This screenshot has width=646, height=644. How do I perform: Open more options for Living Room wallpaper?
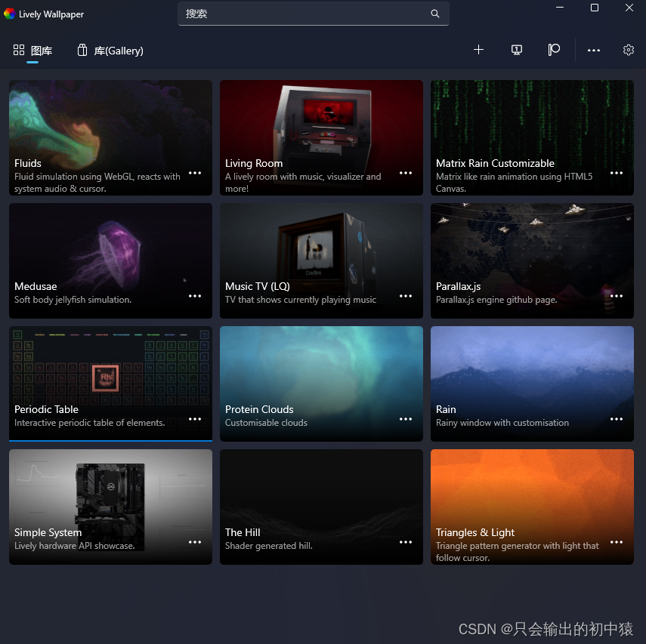(x=406, y=173)
